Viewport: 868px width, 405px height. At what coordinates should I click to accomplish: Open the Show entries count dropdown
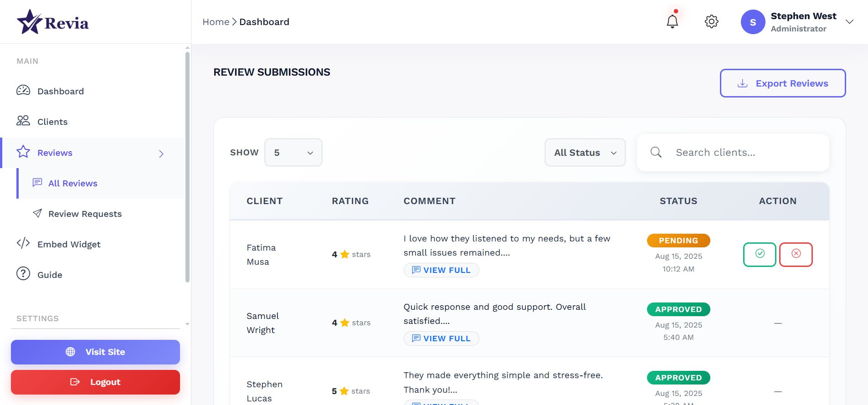point(293,153)
